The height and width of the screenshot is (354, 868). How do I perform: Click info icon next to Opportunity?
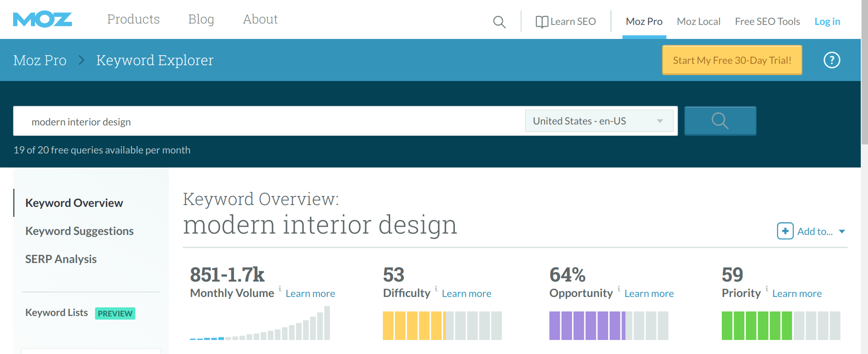click(x=619, y=288)
